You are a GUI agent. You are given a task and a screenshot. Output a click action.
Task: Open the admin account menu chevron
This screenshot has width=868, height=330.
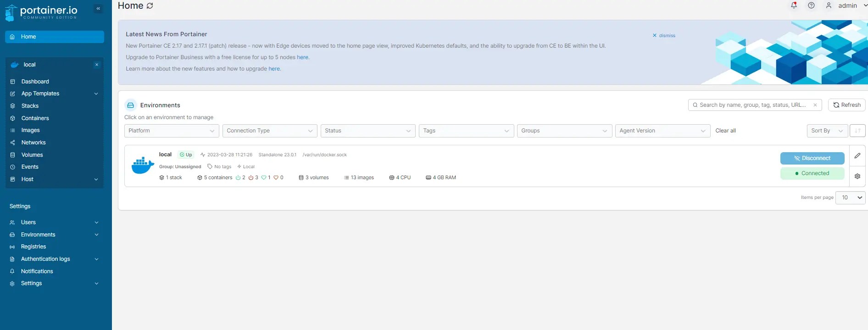pyautogui.click(x=865, y=5)
